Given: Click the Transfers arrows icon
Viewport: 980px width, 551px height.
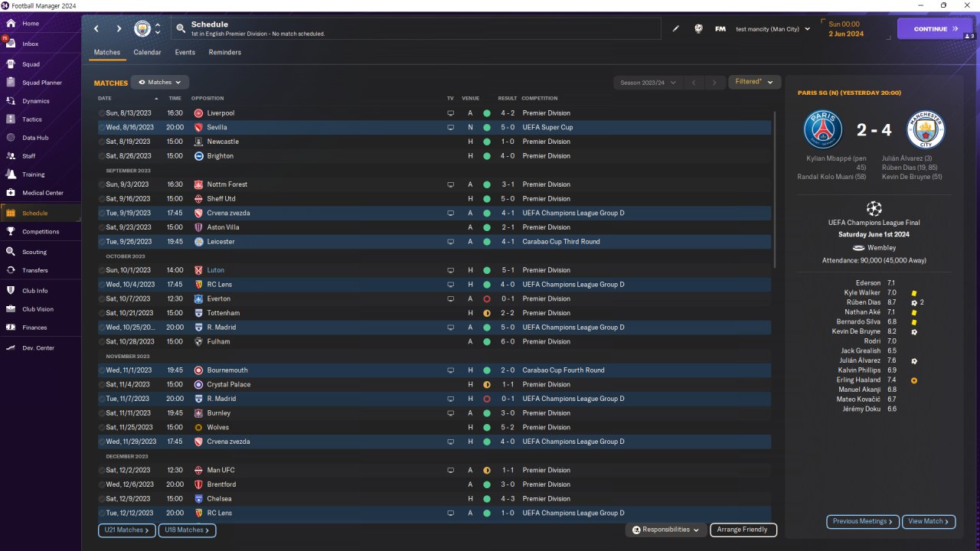Looking at the screenshot, I should pos(11,270).
